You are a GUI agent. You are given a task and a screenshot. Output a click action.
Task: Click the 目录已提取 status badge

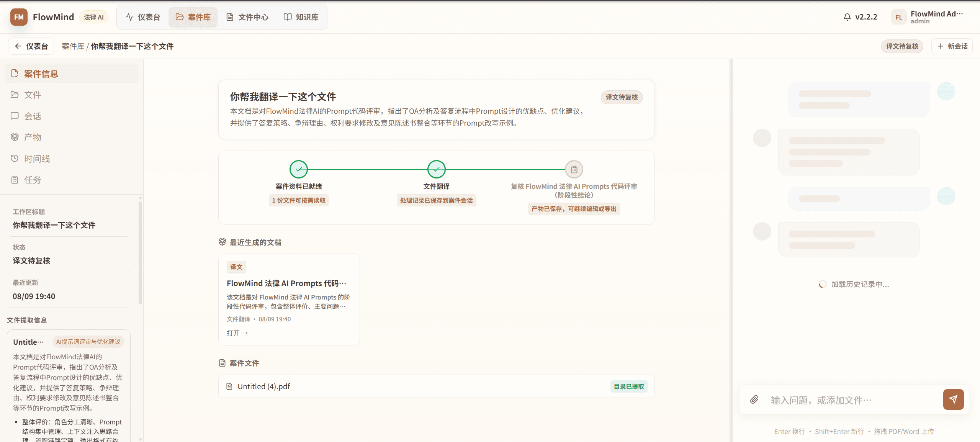(629, 386)
